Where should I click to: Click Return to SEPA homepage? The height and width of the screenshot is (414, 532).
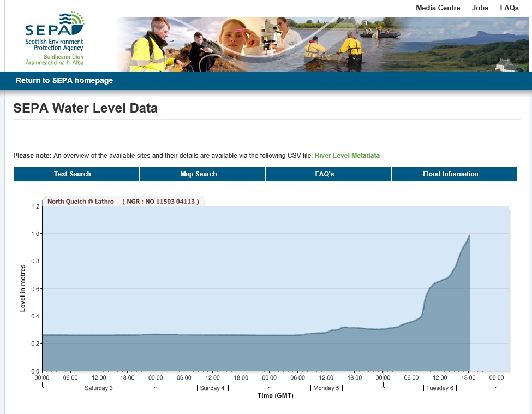(x=64, y=81)
